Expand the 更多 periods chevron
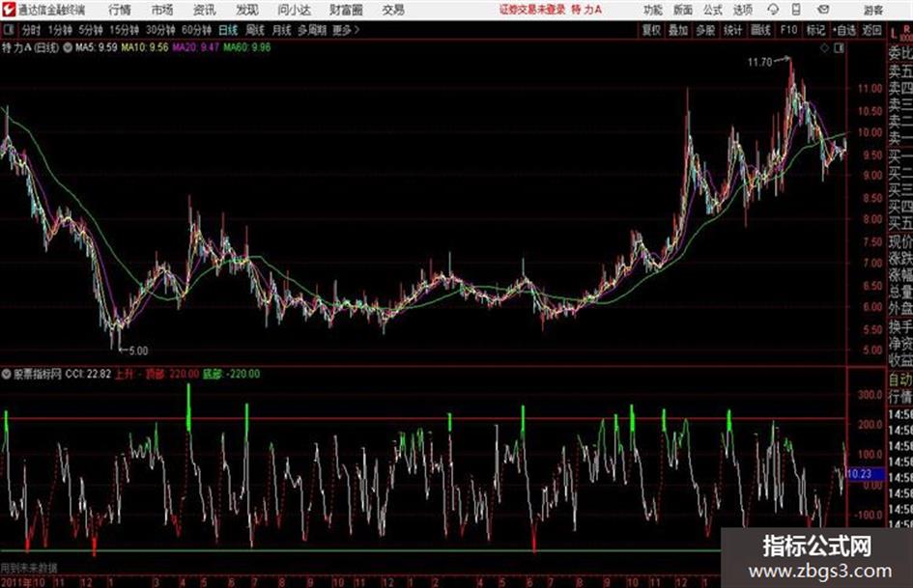This screenshot has width=913, height=588. (347, 30)
